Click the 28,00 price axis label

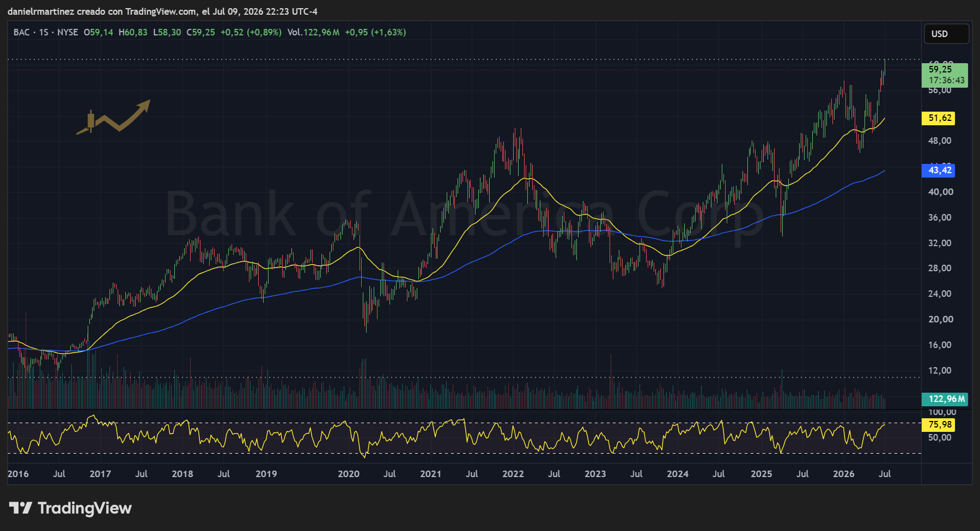point(940,268)
